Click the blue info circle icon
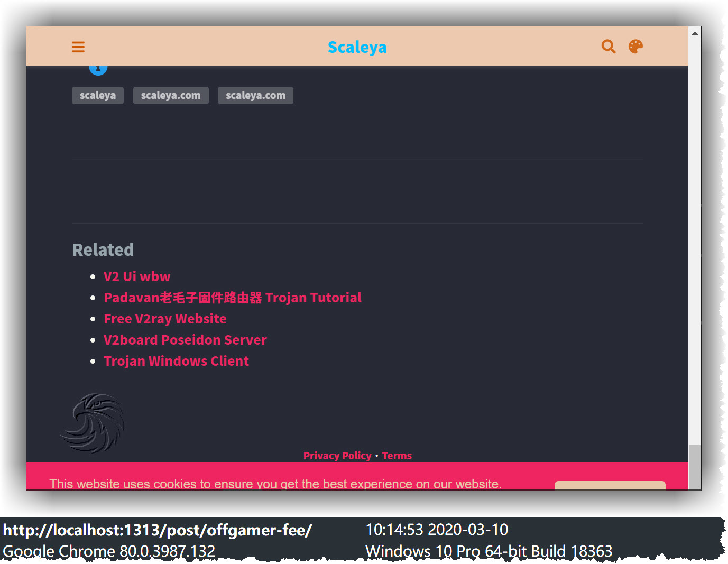The image size is (728, 564). pyautogui.click(x=98, y=70)
